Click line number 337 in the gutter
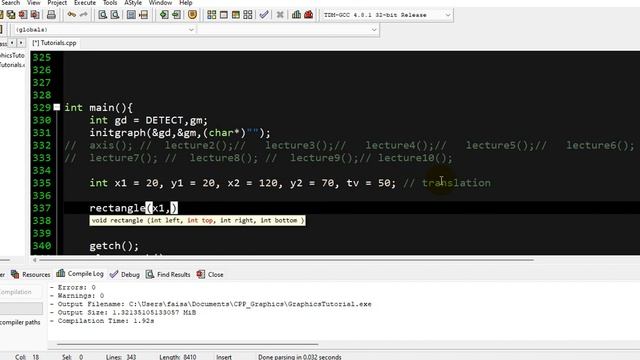Viewport: 640px width, 360px height. click(x=42, y=208)
